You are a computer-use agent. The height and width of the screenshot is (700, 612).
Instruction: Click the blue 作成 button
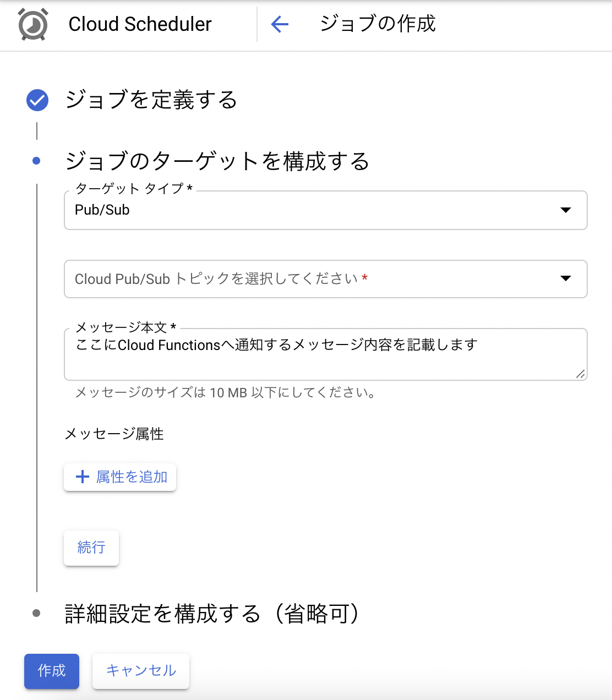[x=52, y=671]
